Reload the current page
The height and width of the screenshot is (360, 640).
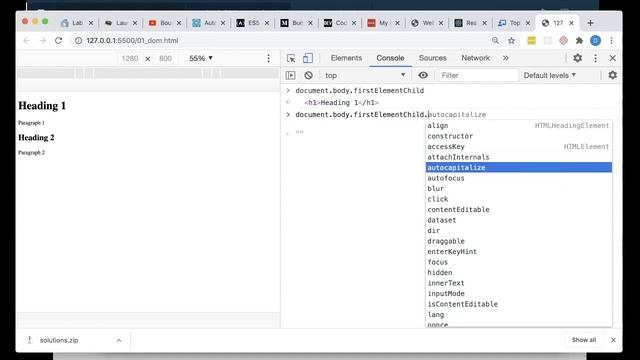pos(58,40)
